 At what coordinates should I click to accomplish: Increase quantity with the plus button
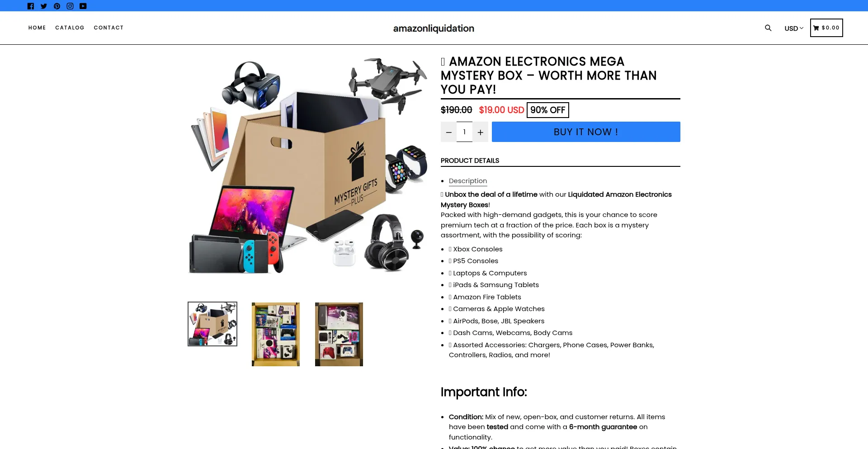point(480,132)
